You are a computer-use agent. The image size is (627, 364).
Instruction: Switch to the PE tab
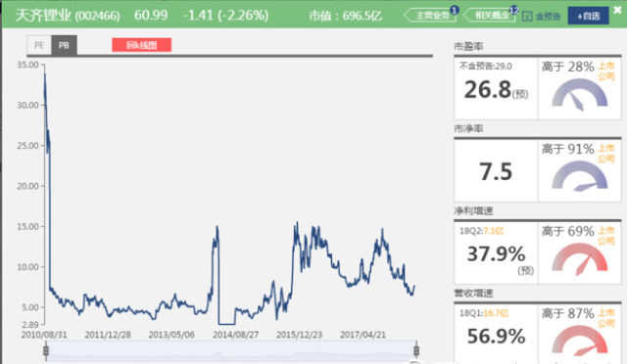coord(39,45)
